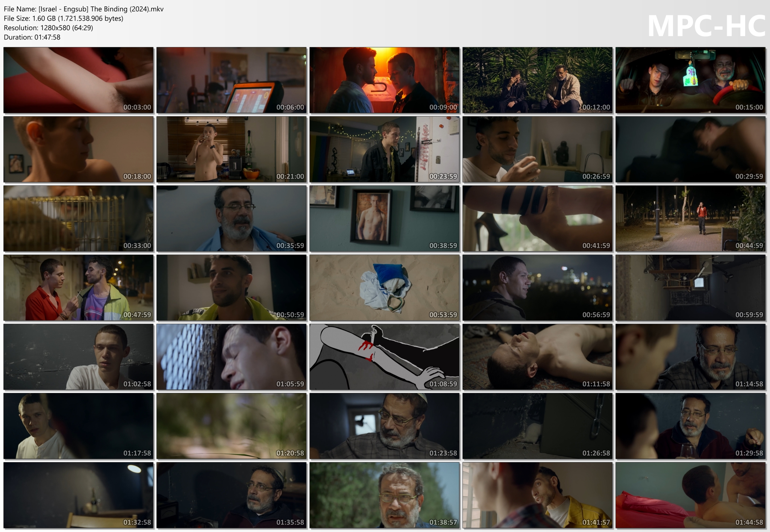
Task: Click the car scene thumbnail at 00:15:00
Action: point(690,80)
